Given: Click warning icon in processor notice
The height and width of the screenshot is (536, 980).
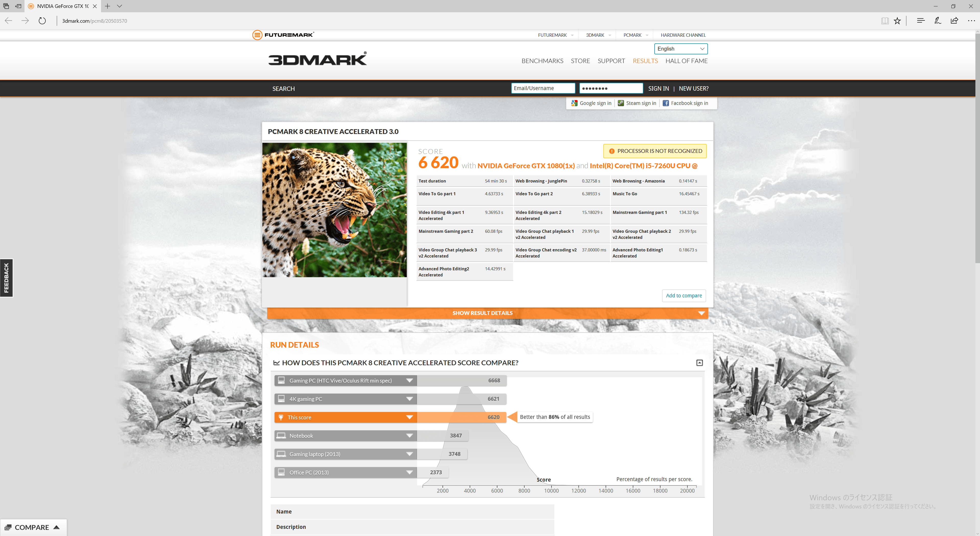Looking at the screenshot, I should tap(612, 151).
